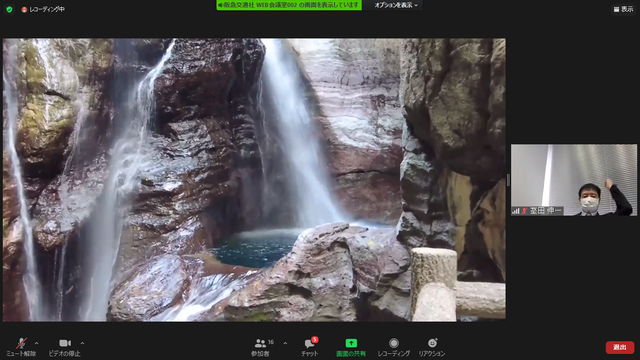Open the view options (表示) menu
Viewport: 640px width, 360px height.
623,9
